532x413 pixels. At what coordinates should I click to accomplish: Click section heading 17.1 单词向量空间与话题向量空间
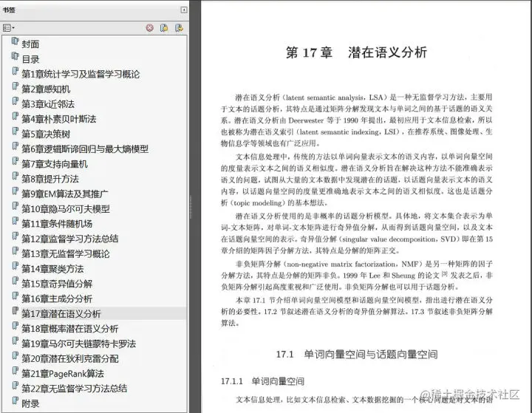click(357, 355)
